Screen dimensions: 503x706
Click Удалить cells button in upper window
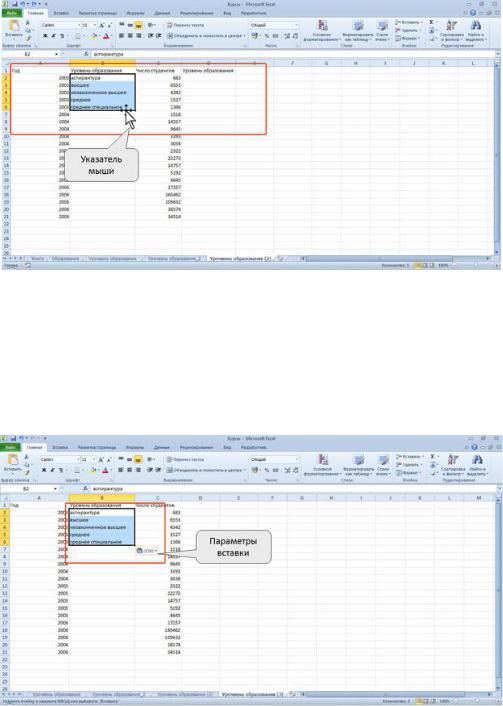click(x=408, y=30)
